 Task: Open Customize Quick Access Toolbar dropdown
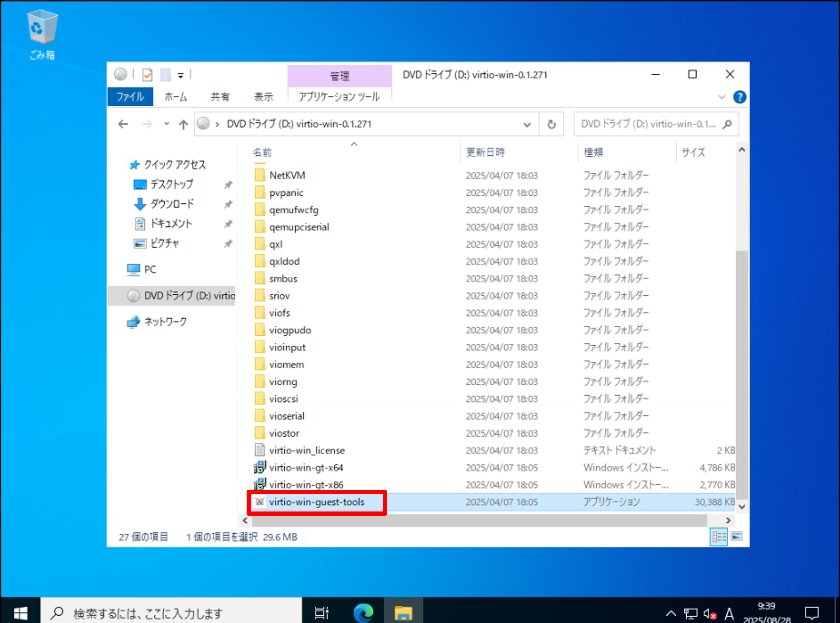[x=181, y=75]
